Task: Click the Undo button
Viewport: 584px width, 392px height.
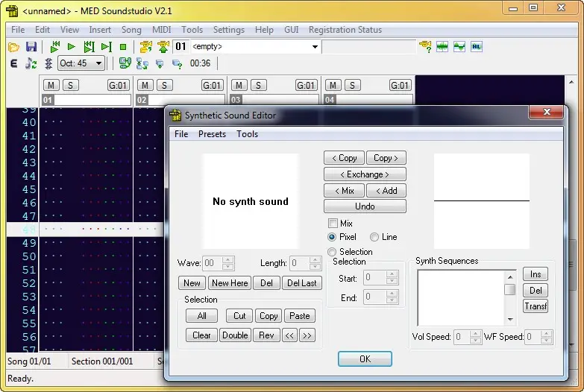Action: coord(365,206)
